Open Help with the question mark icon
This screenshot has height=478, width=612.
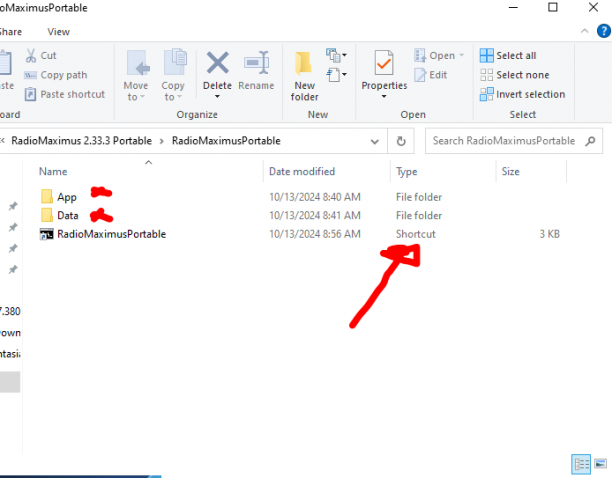(x=604, y=31)
